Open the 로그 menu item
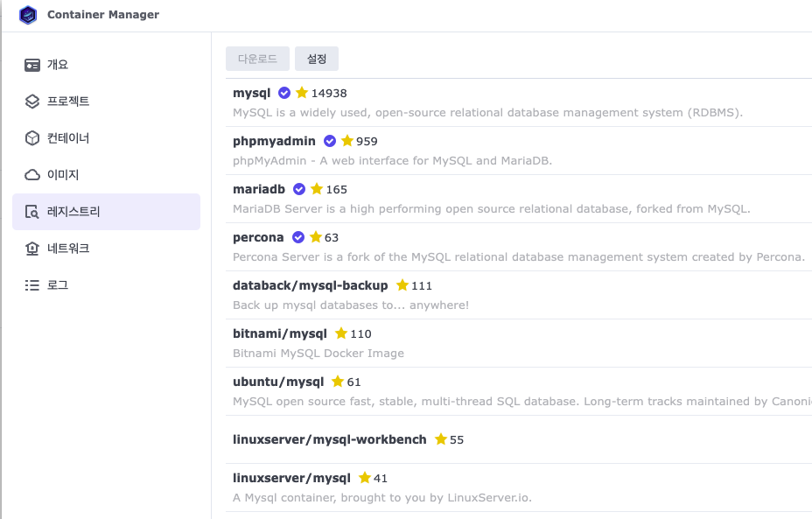Viewport: 812px width, 519px height. [106, 285]
